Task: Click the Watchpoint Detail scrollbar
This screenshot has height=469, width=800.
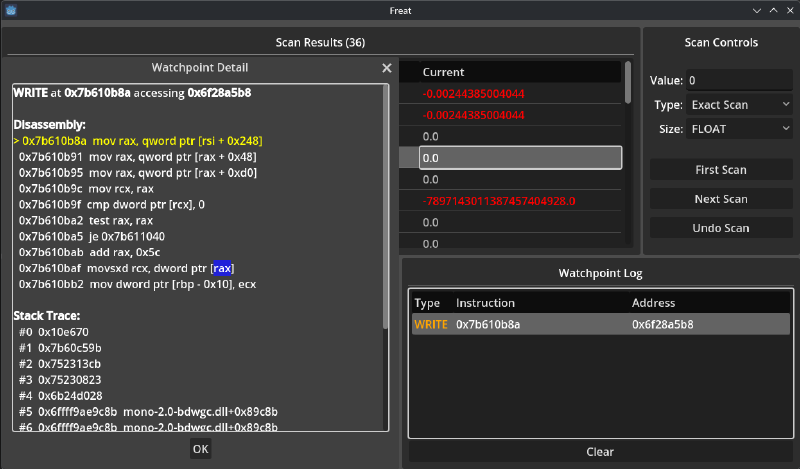Action: click(386, 210)
